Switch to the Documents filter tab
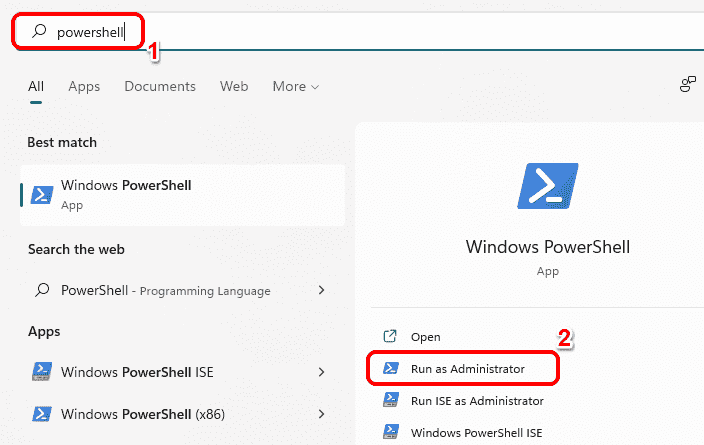This screenshot has height=445, width=704. coord(160,87)
